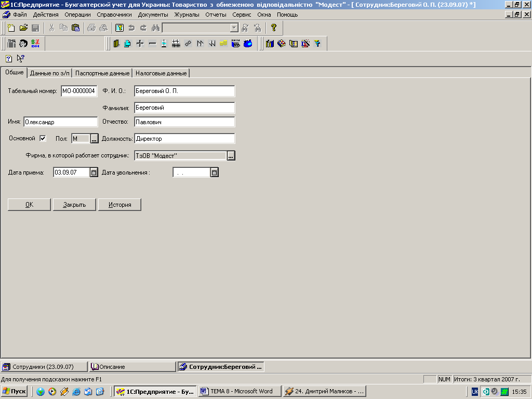Click the Отчество field containing Павлович
The width and height of the screenshot is (532, 399).
coord(184,122)
